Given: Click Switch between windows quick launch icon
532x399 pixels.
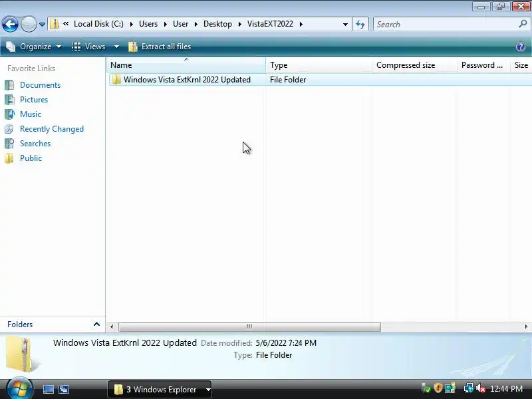Looking at the screenshot, I should [x=63, y=389].
